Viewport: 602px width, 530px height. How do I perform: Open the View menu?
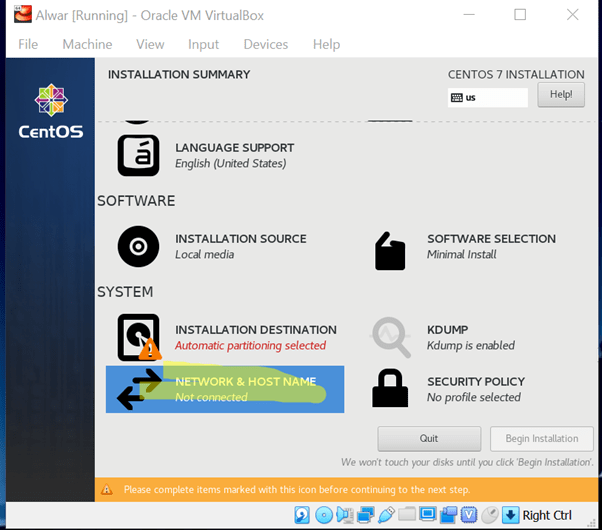(x=150, y=44)
